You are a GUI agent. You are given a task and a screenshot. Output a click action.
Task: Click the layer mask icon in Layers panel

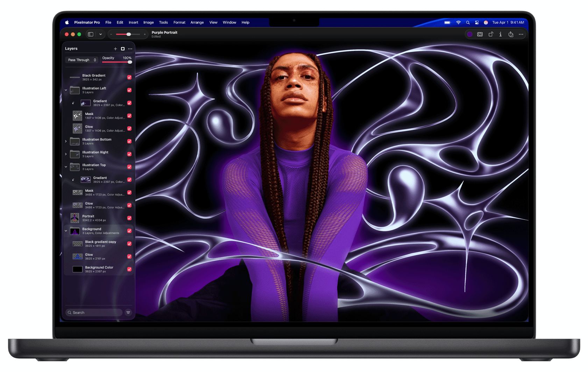point(122,49)
